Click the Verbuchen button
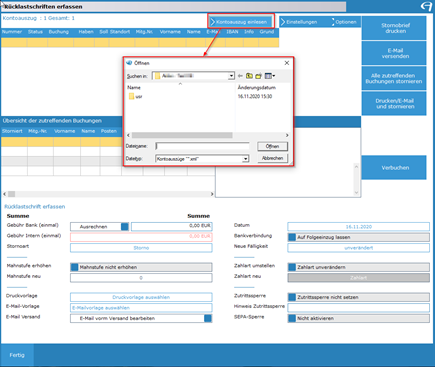435x367 pixels. point(395,168)
